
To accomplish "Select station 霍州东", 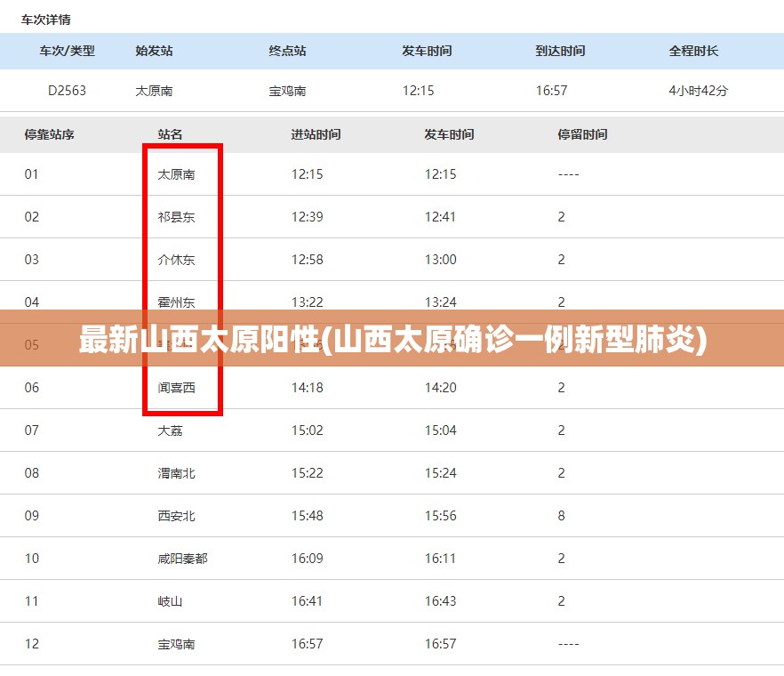I will click(x=176, y=302).
